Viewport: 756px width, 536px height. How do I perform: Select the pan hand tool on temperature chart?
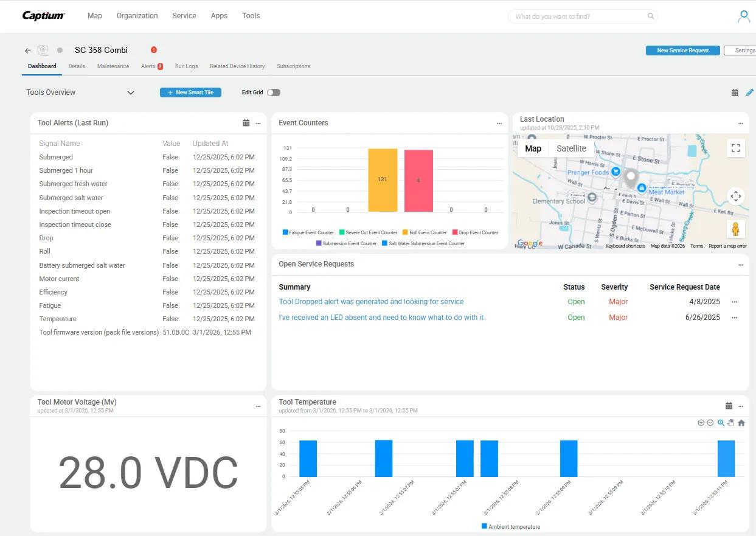[x=731, y=423]
